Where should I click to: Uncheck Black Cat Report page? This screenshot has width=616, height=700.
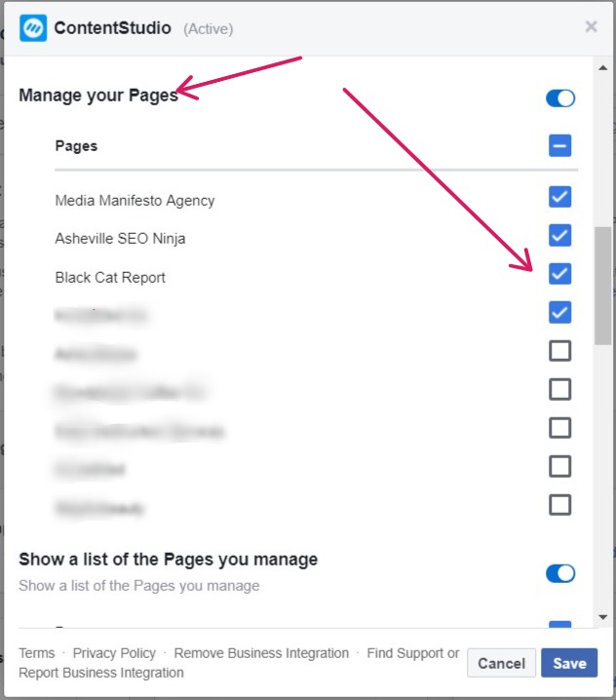click(559, 274)
